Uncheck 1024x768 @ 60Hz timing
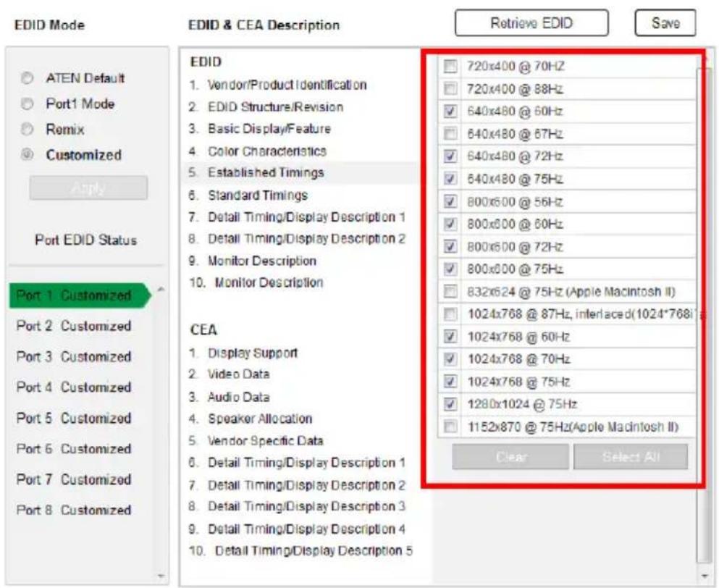This screenshot has width=719, height=588. [x=450, y=337]
